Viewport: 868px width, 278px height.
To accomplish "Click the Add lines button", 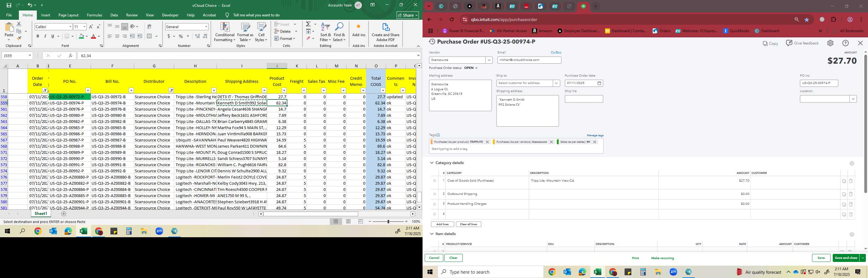I will click(x=442, y=225).
